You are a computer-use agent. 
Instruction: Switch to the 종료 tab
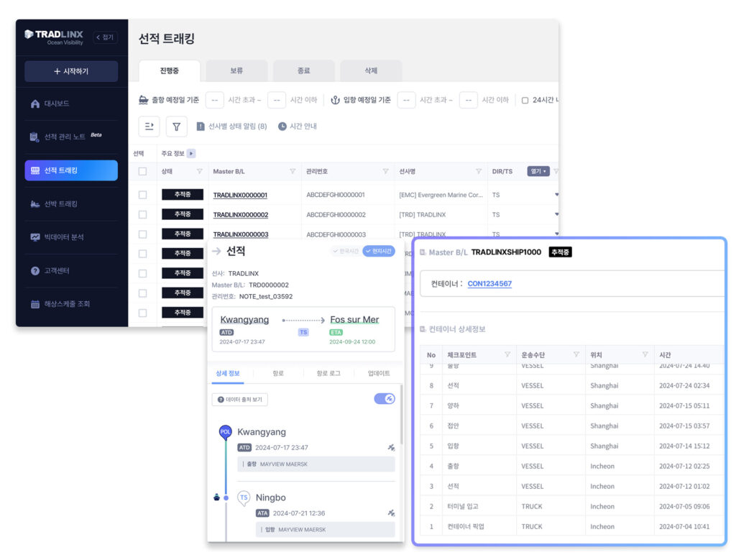[304, 71]
